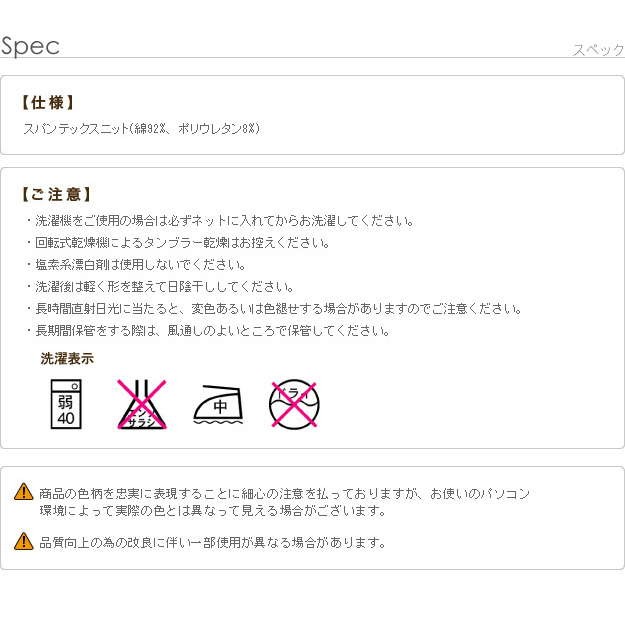This screenshot has height=621, width=625.
Task: Click the crossed-out bleach (エンソサラシ) icon
Action: [142, 404]
